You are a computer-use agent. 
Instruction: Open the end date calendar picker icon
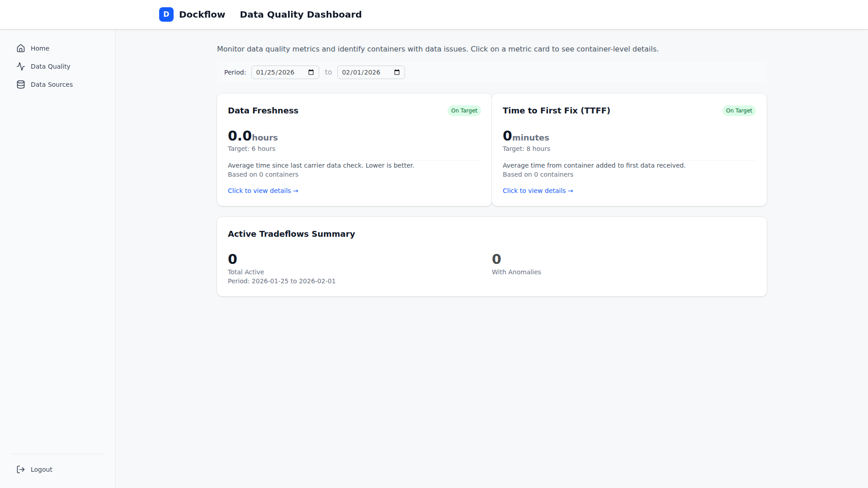point(396,72)
